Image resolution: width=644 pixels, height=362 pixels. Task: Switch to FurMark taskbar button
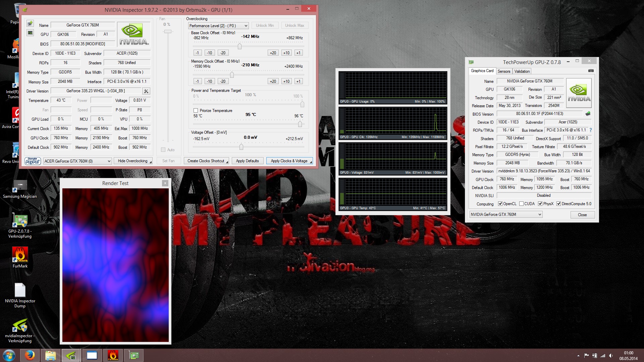[113, 355]
